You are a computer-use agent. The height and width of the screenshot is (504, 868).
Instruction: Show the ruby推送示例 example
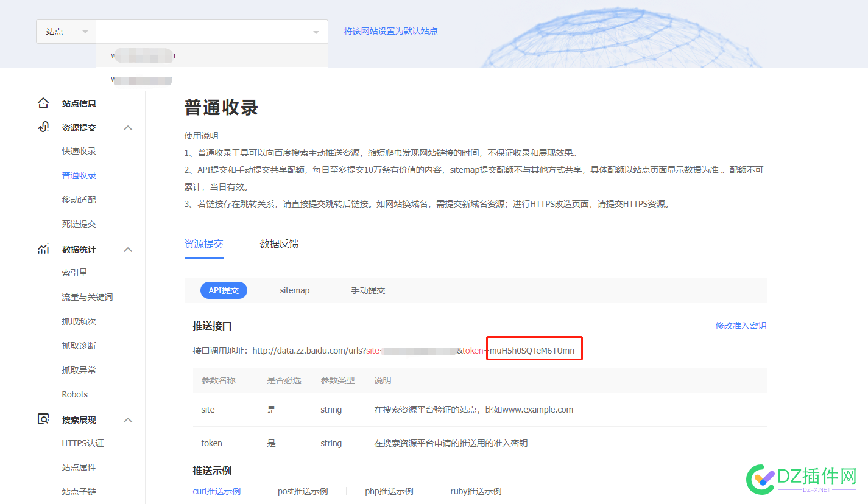coord(476,491)
